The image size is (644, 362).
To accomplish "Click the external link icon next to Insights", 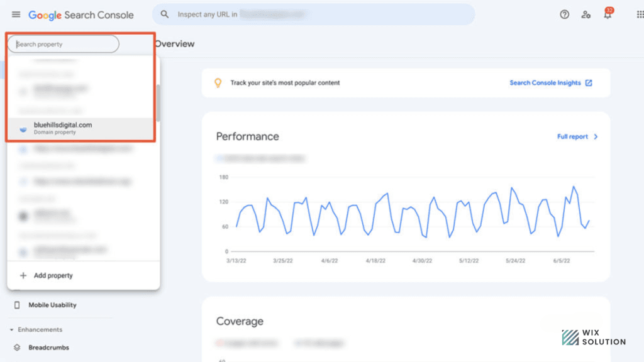I will tap(589, 83).
